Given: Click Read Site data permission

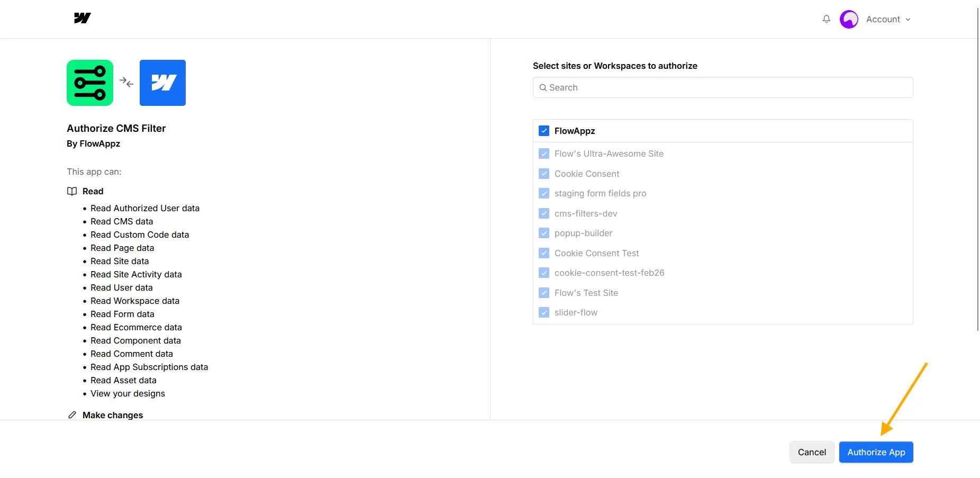Looking at the screenshot, I should point(120,261).
